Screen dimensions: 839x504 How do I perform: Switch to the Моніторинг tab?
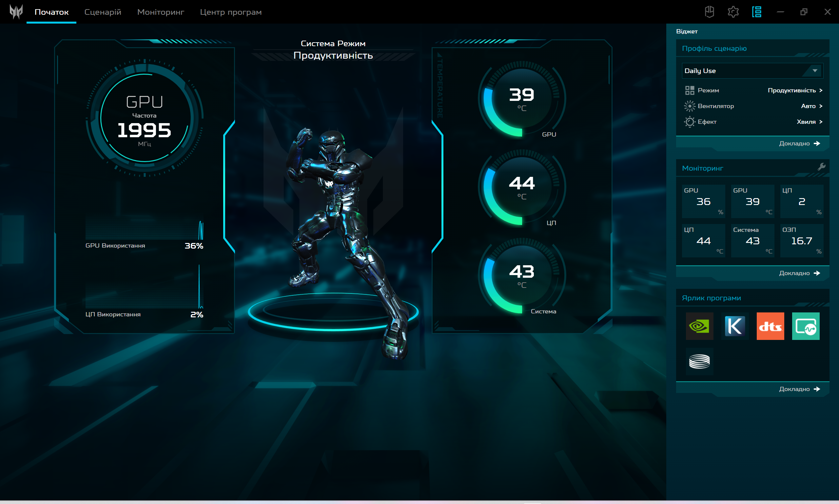[x=160, y=12]
